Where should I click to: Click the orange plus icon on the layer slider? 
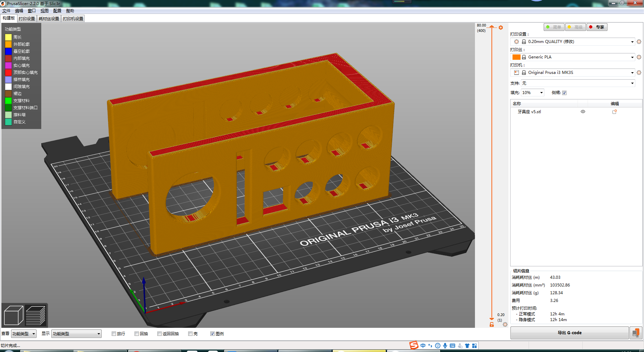tap(501, 27)
